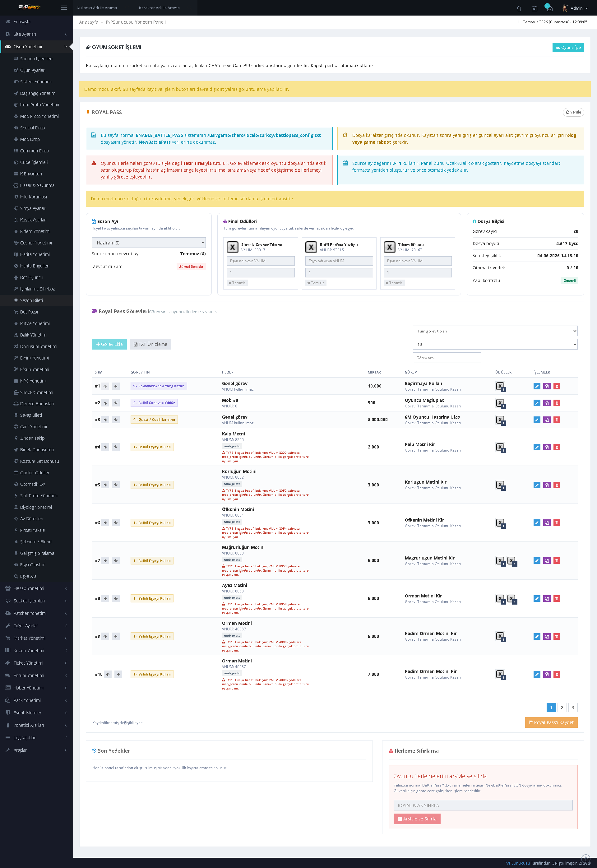The image size is (597, 868).
Task: Go to page 2 of tasks
Action: [x=562, y=708]
